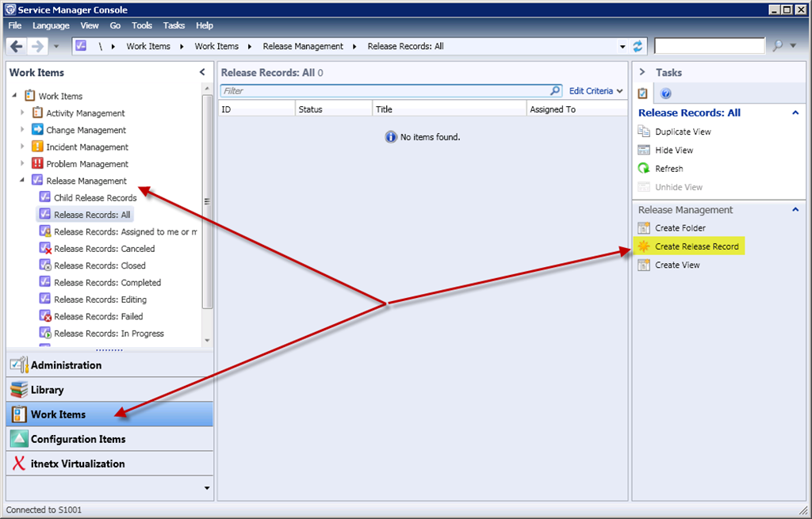Viewport: 812px width, 519px height.
Task: Collapse the Release Records: All tasks section
Action: click(x=795, y=113)
